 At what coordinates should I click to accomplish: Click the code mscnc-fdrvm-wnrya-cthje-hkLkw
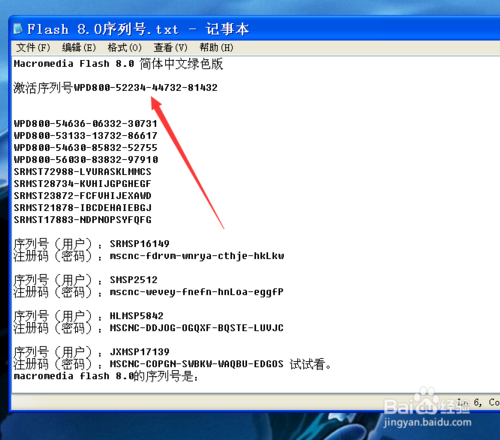tap(197, 256)
